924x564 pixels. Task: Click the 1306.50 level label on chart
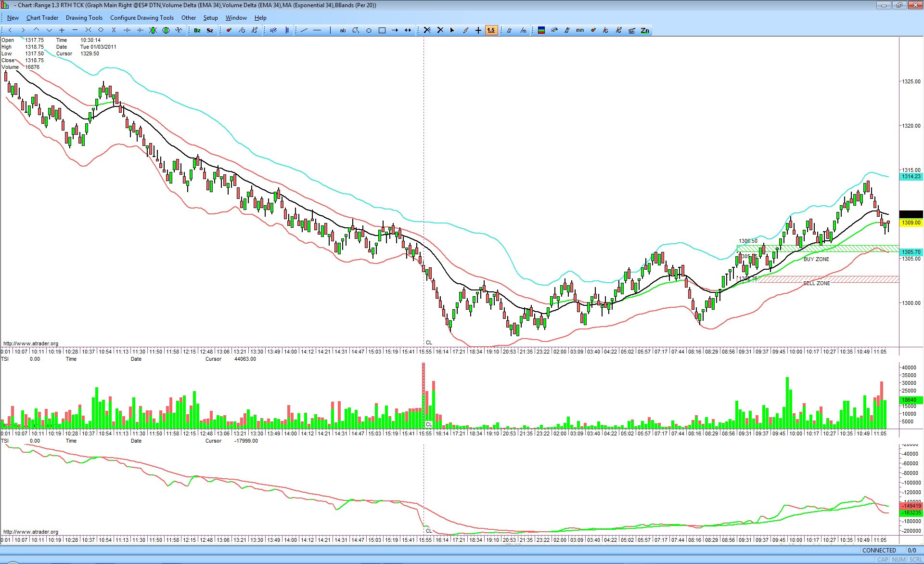tap(748, 241)
